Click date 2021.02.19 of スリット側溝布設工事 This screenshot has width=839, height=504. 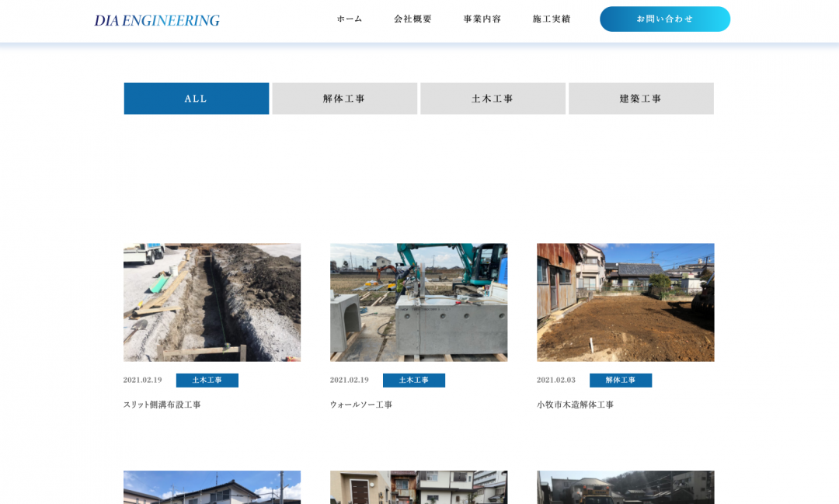(x=142, y=380)
